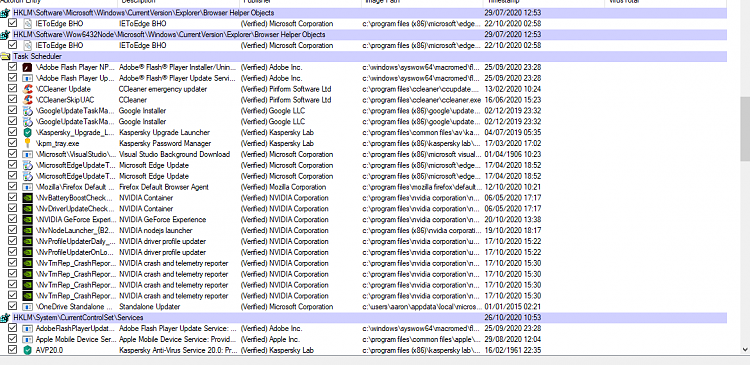750x365 pixels.
Task: Select the CCleaner Update entry icon
Action: pos(27,89)
